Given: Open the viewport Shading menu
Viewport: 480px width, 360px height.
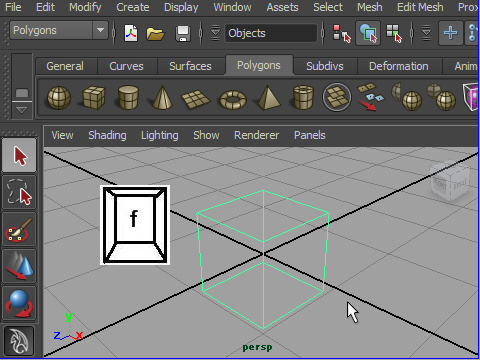Looking at the screenshot, I should 107,135.
